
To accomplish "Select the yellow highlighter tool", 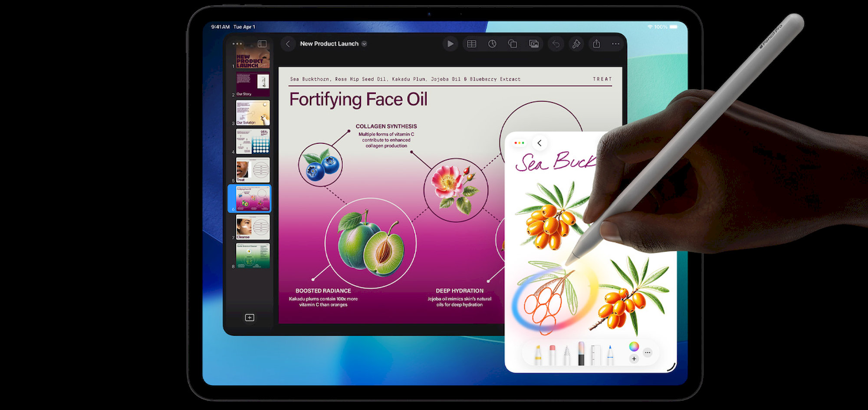I will pyautogui.click(x=538, y=355).
